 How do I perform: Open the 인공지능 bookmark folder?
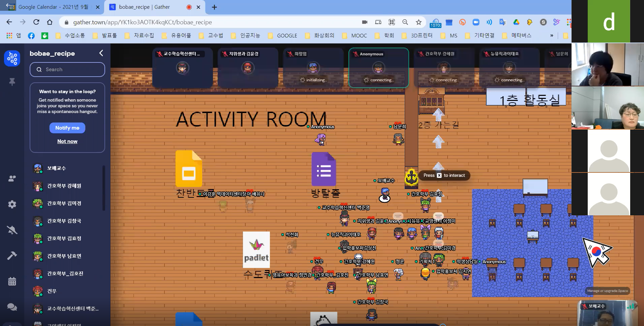pos(245,35)
